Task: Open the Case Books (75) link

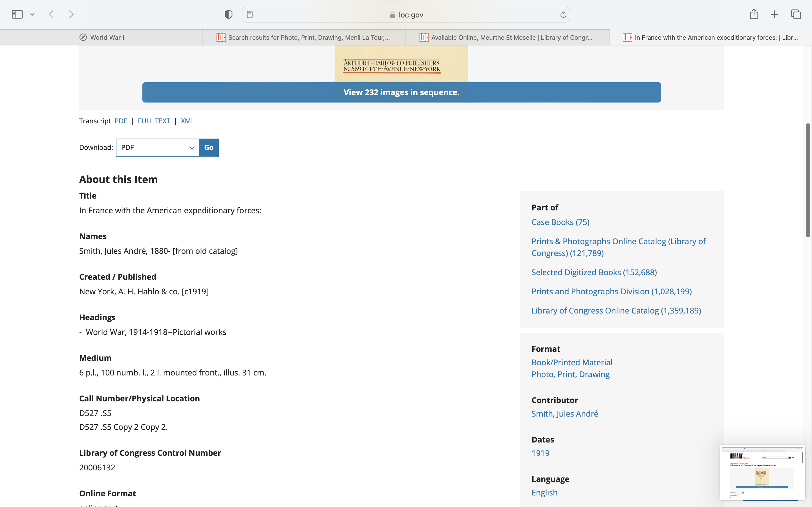Action: [560, 222]
